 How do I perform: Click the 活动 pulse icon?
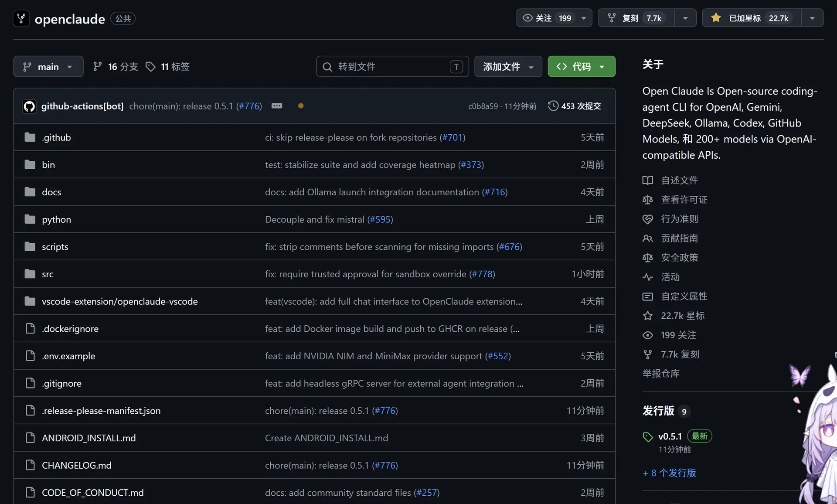648,277
